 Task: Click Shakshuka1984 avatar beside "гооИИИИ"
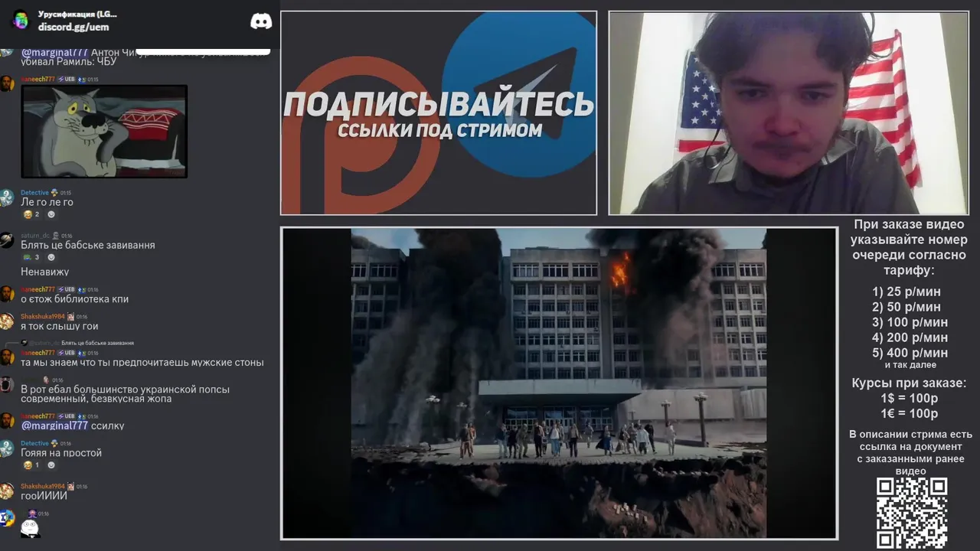click(7, 491)
